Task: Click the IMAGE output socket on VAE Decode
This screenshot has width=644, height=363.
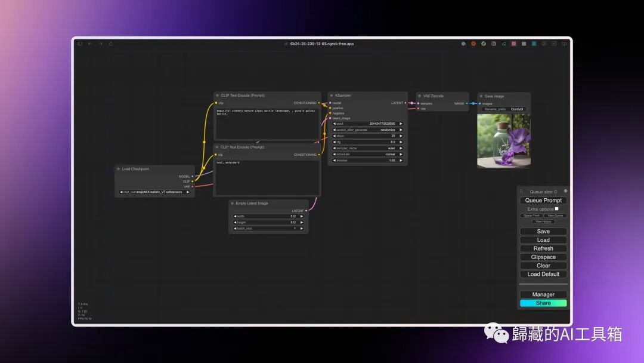Action: (x=466, y=104)
